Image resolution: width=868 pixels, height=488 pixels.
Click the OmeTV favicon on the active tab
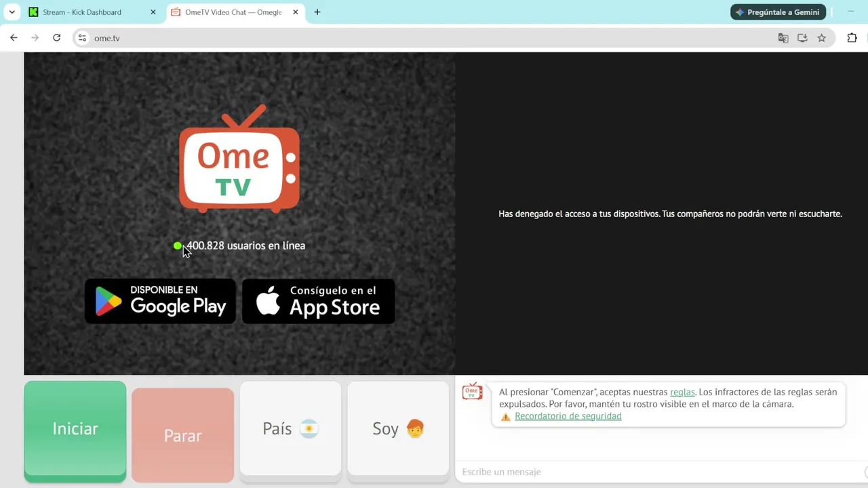tap(176, 12)
